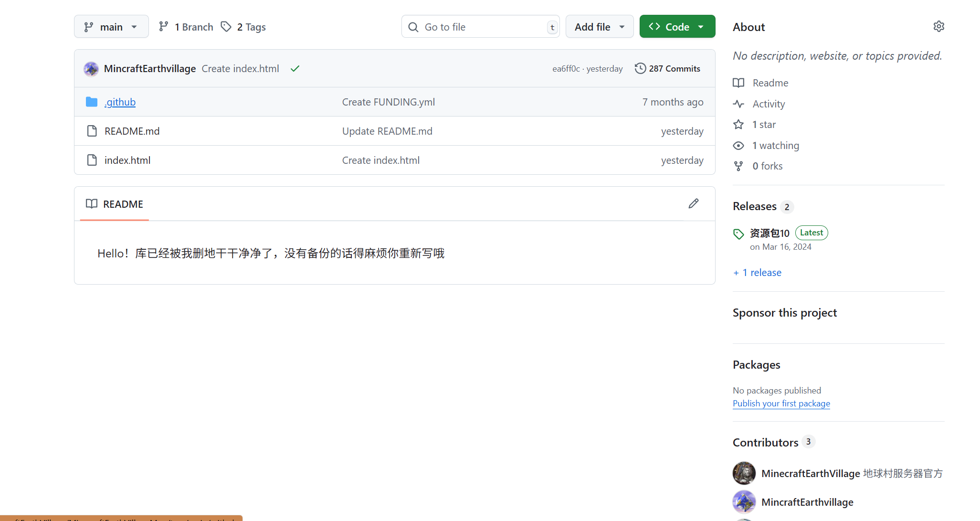Viewport: 980px width, 521px height.
Task: Click the About settings gear icon
Action: pyautogui.click(x=938, y=27)
